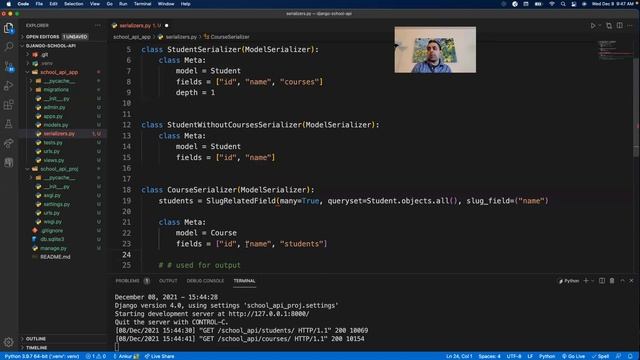Open the Terminal menu in menu bar

pos(142,4)
